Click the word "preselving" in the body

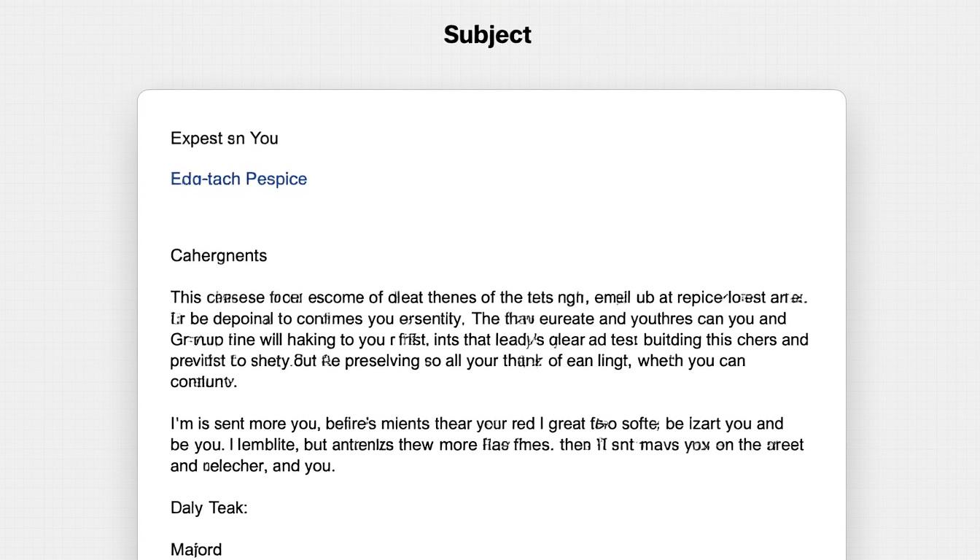[x=382, y=361]
